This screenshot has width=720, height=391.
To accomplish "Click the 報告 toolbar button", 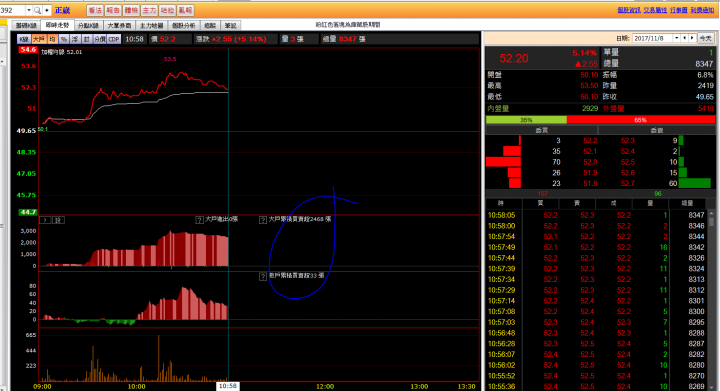I will (113, 10).
